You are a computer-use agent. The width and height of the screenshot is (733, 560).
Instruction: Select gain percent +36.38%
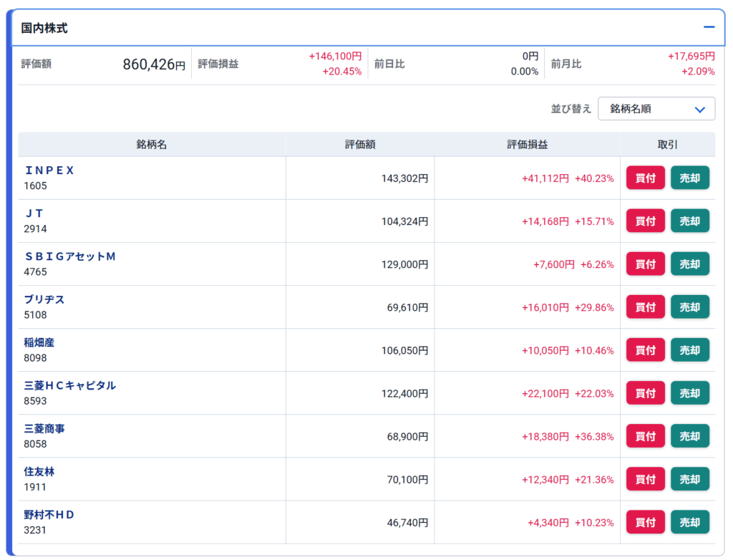tap(594, 437)
